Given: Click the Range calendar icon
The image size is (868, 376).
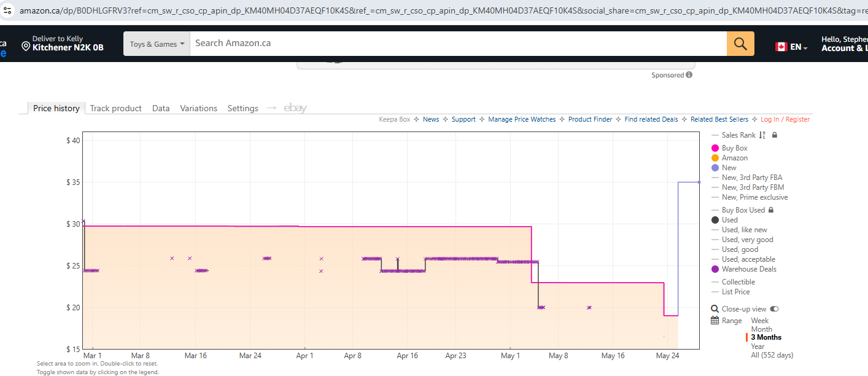Looking at the screenshot, I should [x=715, y=321].
